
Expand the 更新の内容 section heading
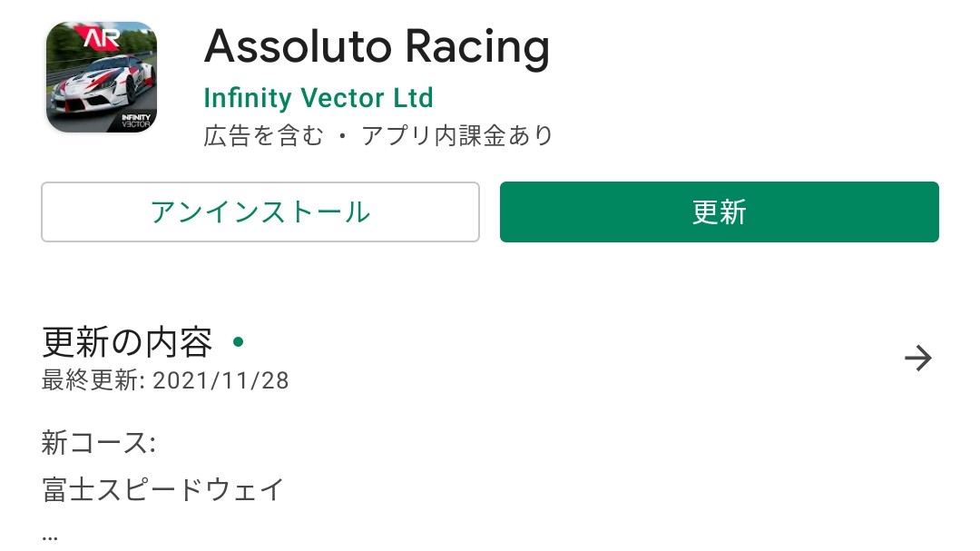click(x=128, y=341)
